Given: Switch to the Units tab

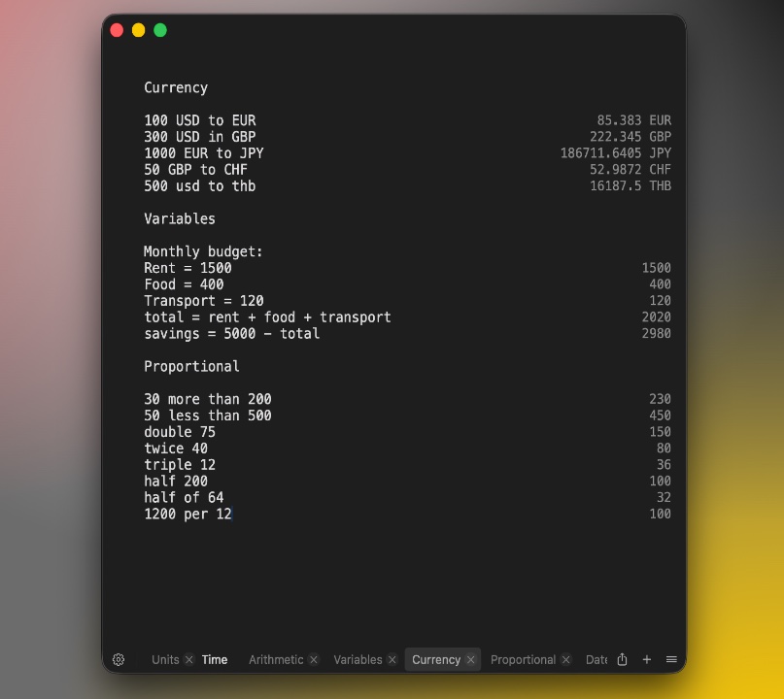Looking at the screenshot, I should [165, 659].
